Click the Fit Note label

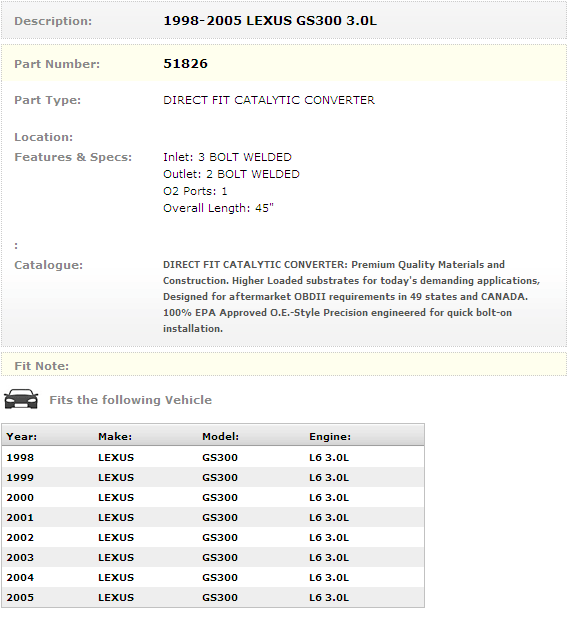click(x=42, y=366)
